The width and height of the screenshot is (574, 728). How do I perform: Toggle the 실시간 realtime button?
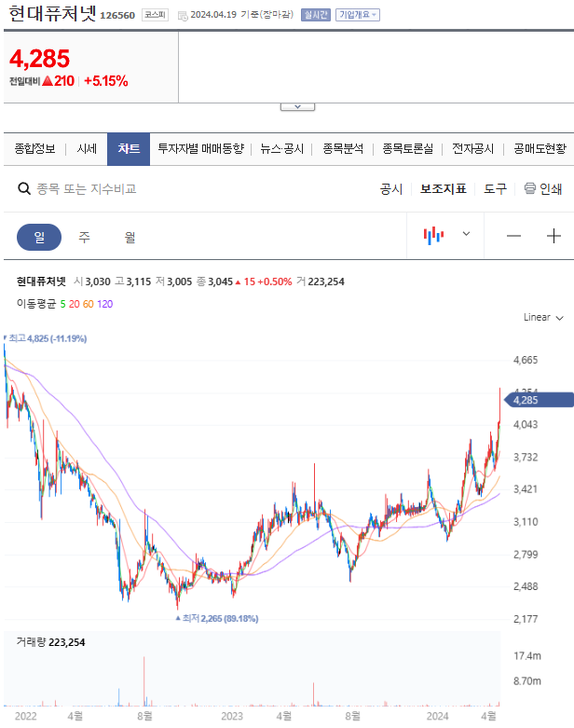316,15
